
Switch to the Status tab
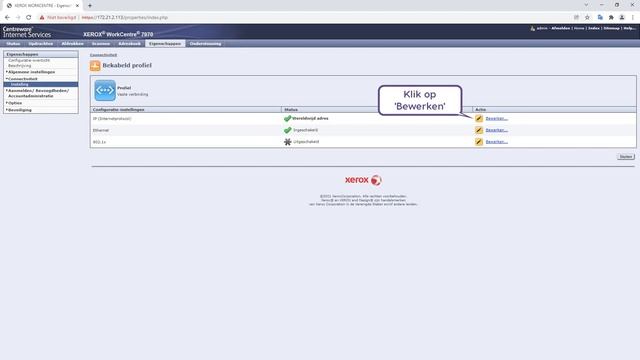(x=13, y=44)
